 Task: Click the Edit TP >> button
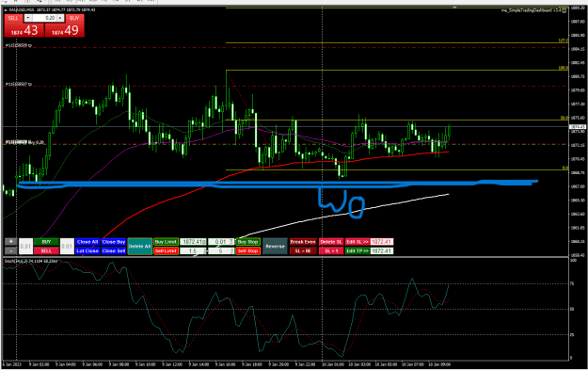coord(358,250)
